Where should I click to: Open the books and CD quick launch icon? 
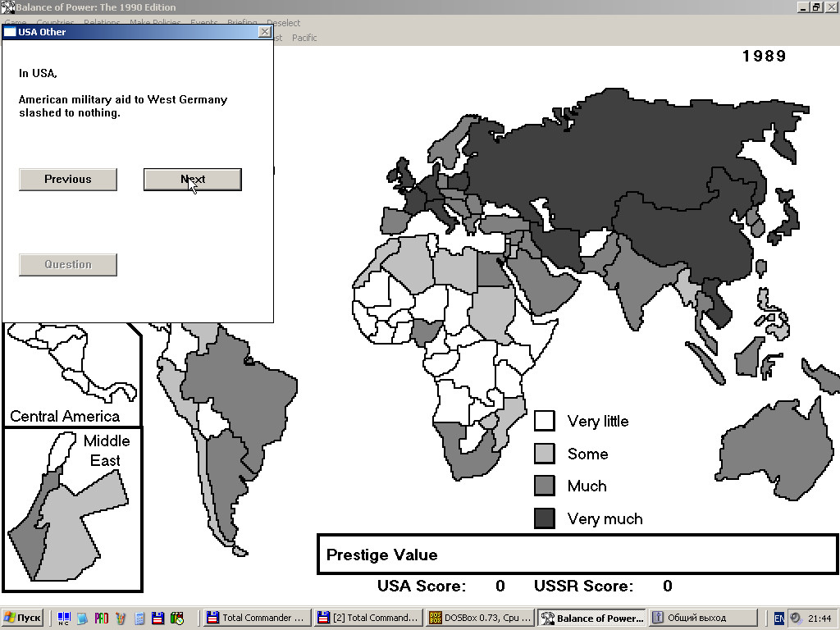(177, 618)
